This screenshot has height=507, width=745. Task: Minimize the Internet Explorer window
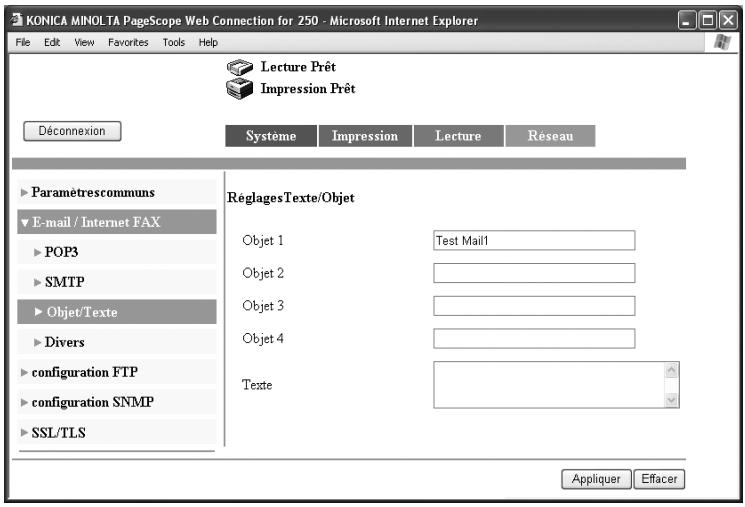[x=687, y=20]
